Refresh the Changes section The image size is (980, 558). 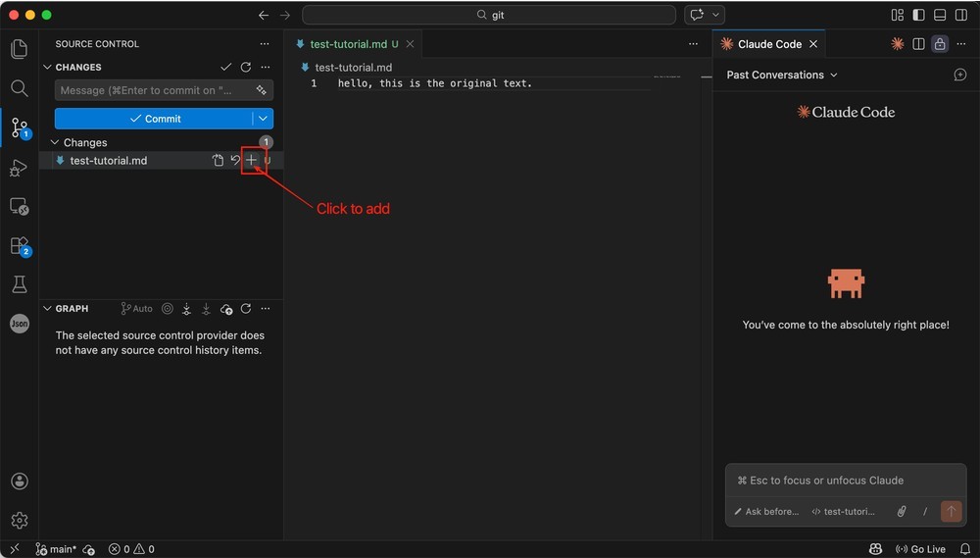coord(246,67)
